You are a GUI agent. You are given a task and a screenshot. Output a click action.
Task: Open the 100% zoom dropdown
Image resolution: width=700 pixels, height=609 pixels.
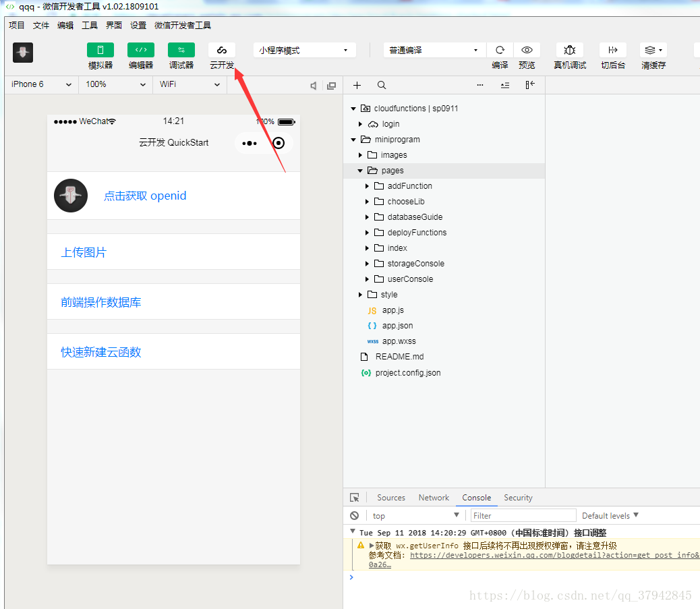coord(116,84)
